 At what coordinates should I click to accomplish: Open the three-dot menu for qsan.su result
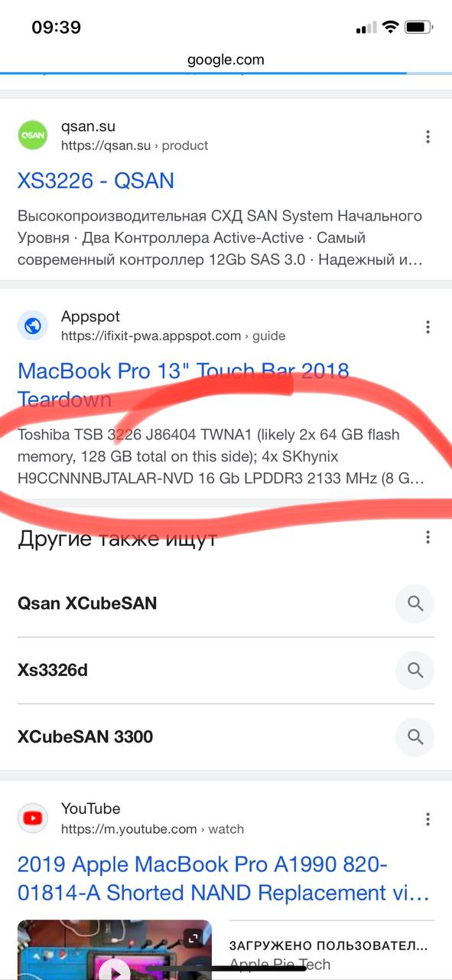click(x=428, y=137)
